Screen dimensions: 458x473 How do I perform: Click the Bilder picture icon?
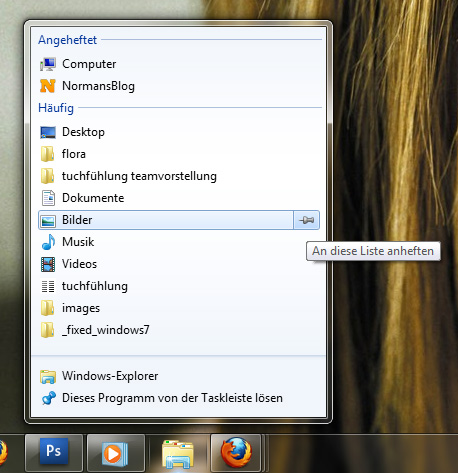[48, 220]
